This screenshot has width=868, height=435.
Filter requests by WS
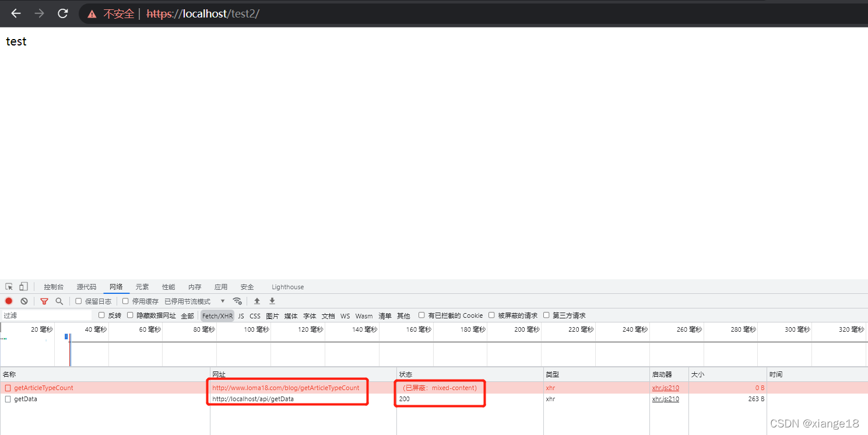pos(345,316)
